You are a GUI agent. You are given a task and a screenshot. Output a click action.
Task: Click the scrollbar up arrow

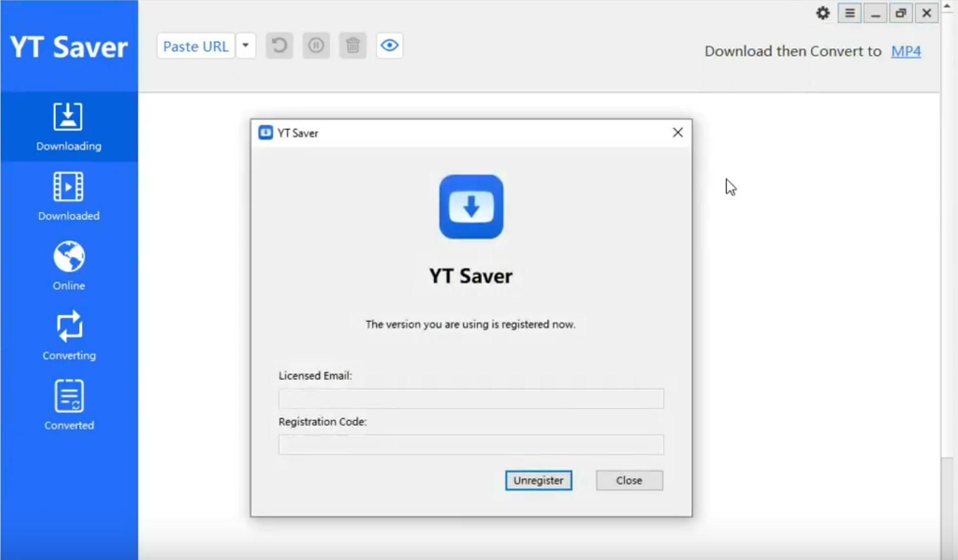(947, 6)
